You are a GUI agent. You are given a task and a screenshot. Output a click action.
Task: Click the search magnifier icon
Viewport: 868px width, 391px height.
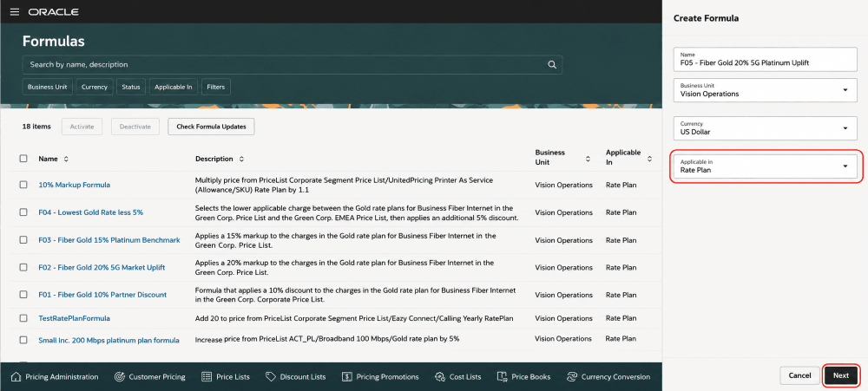[552, 65]
